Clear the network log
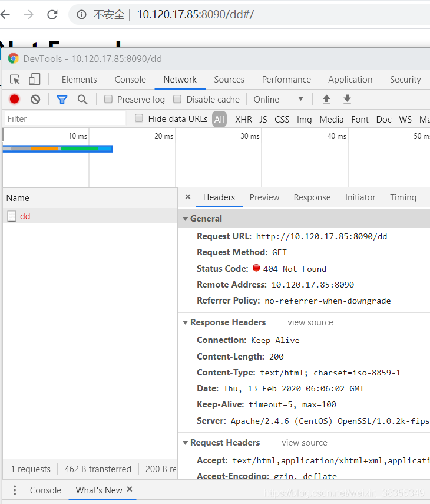The image size is (430, 504). pos(35,99)
